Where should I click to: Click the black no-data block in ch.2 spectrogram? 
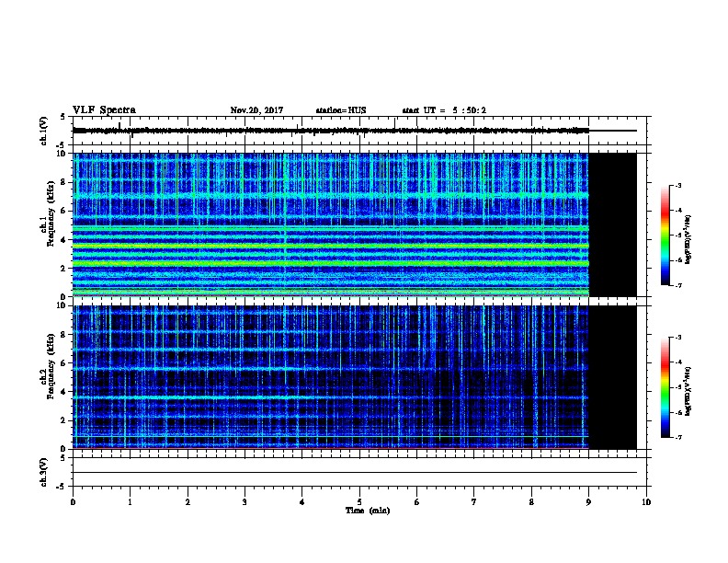[612, 377]
